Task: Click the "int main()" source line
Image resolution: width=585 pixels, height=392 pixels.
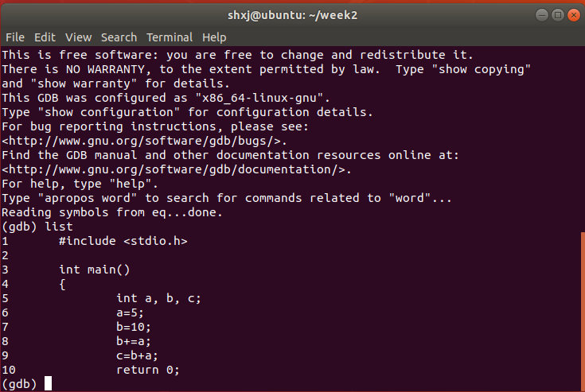Action: click(x=94, y=270)
